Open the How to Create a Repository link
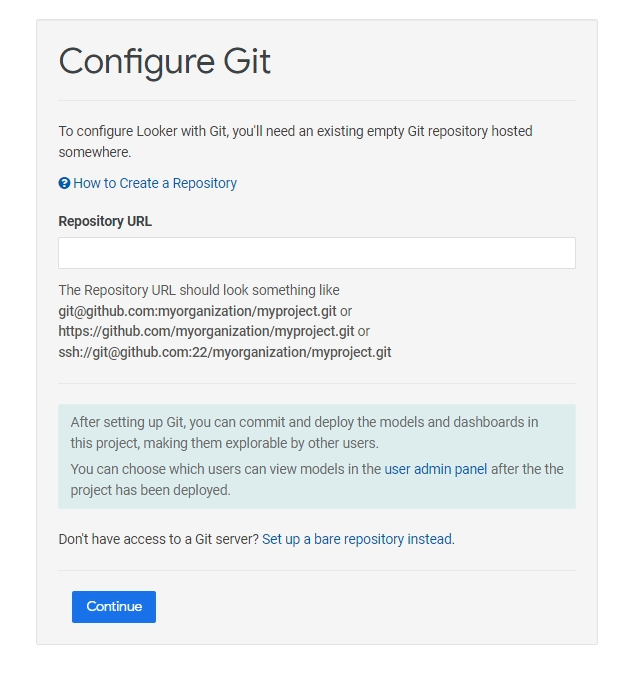 pos(155,183)
